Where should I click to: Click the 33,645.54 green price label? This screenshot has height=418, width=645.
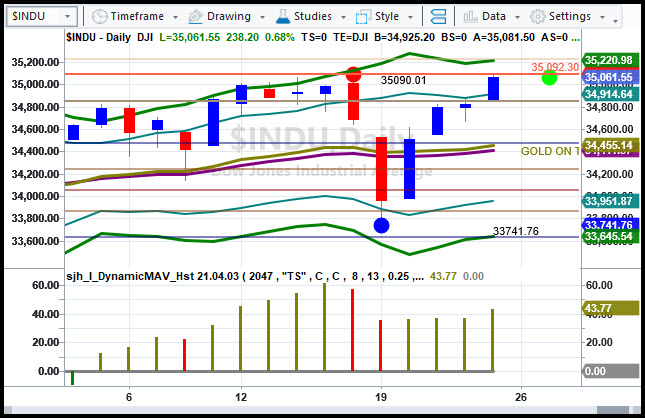point(610,236)
